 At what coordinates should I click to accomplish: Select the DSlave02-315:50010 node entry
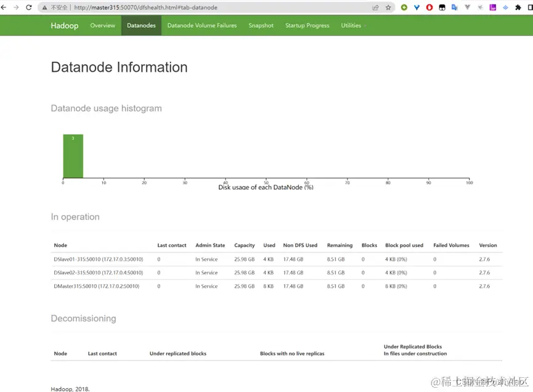point(98,272)
